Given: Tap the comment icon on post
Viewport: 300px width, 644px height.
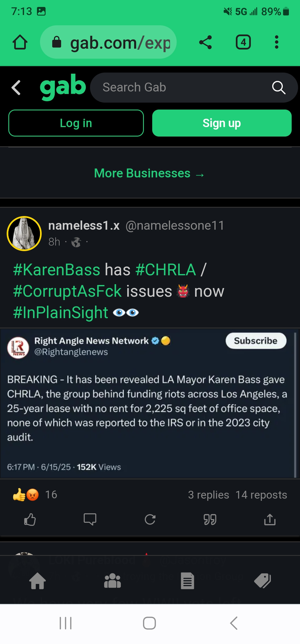Looking at the screenshot, I should click(90, 519).
